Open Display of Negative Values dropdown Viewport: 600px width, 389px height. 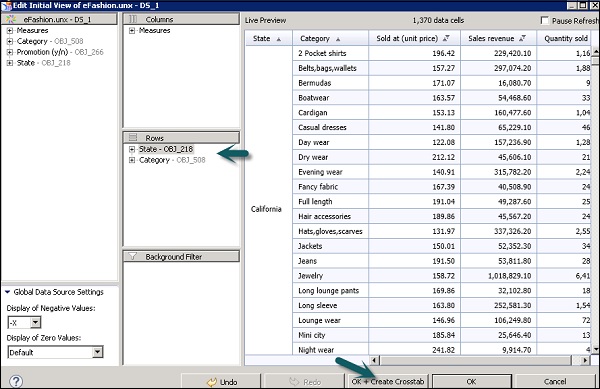click(x=35, y=322)
